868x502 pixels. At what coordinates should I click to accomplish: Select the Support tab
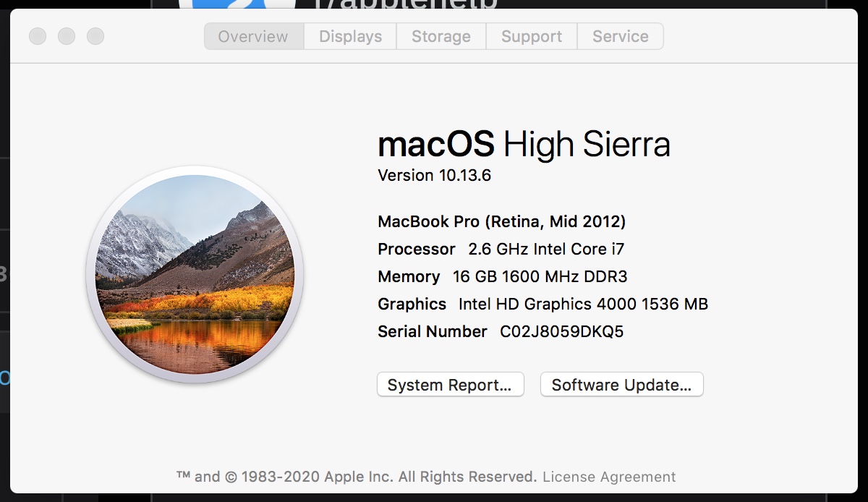[x=532, y=36]
